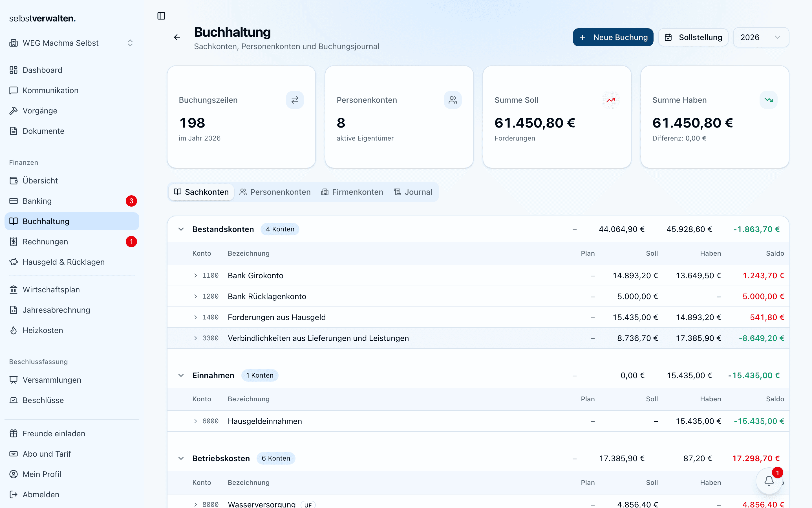This screenshot has width=812, height=508.
Task: Click the Differenz: 0,00 € text
Action: click(x=679, y=138)
